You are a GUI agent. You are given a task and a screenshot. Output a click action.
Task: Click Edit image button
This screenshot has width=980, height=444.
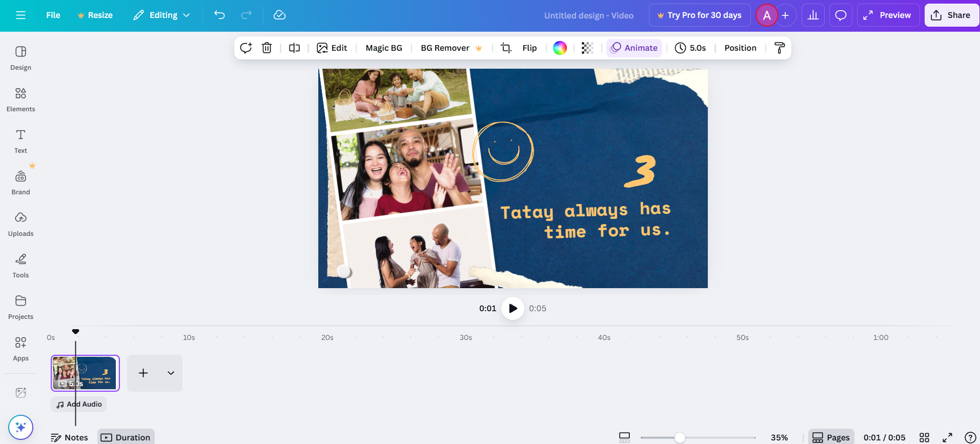click(332, 48)
